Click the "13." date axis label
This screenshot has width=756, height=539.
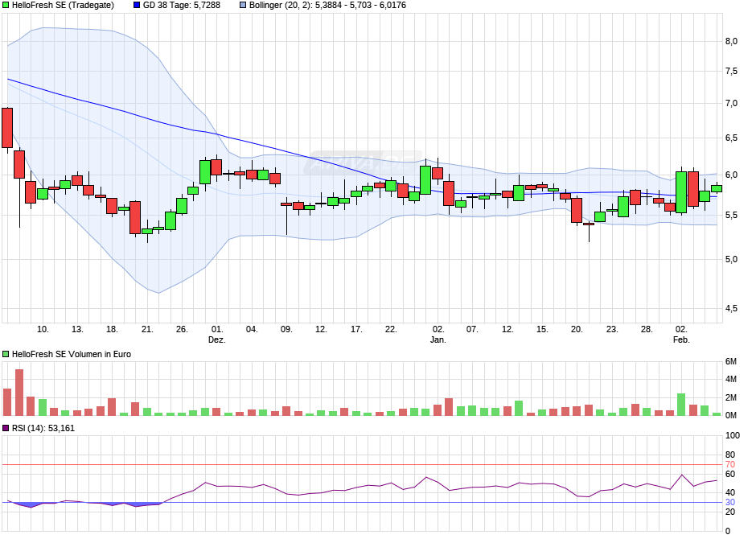pos(77,329)
